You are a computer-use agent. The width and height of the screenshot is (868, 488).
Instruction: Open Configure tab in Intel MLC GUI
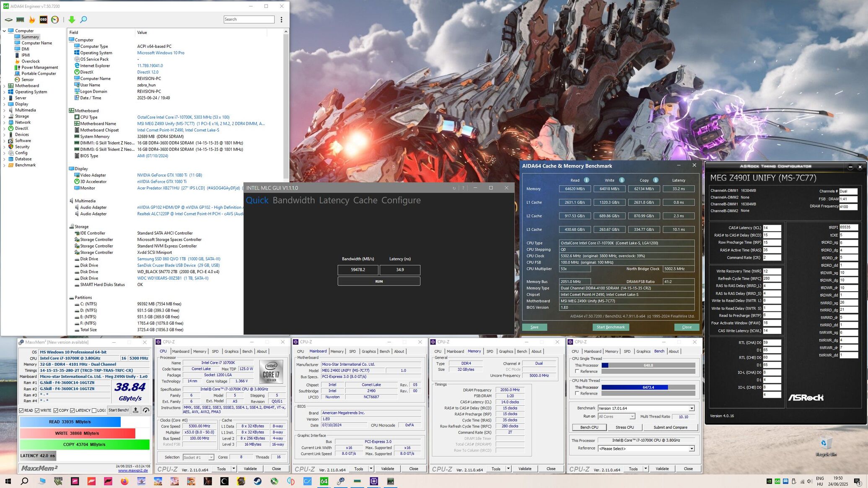click(401, 201)
